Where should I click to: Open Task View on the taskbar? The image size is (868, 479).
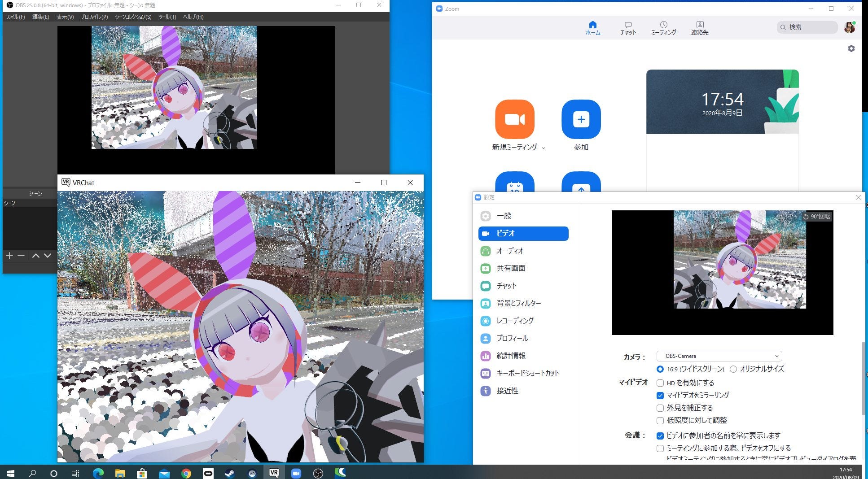coord(75,473)
